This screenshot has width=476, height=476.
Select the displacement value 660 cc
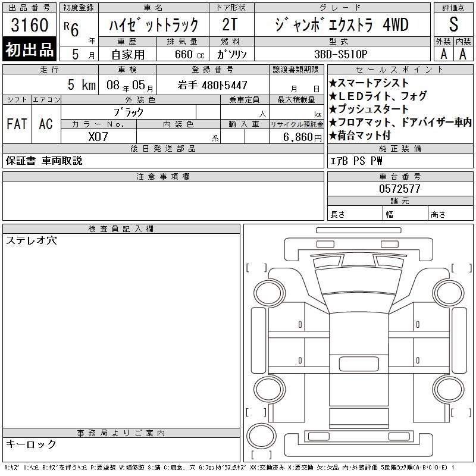click(189, 54)
